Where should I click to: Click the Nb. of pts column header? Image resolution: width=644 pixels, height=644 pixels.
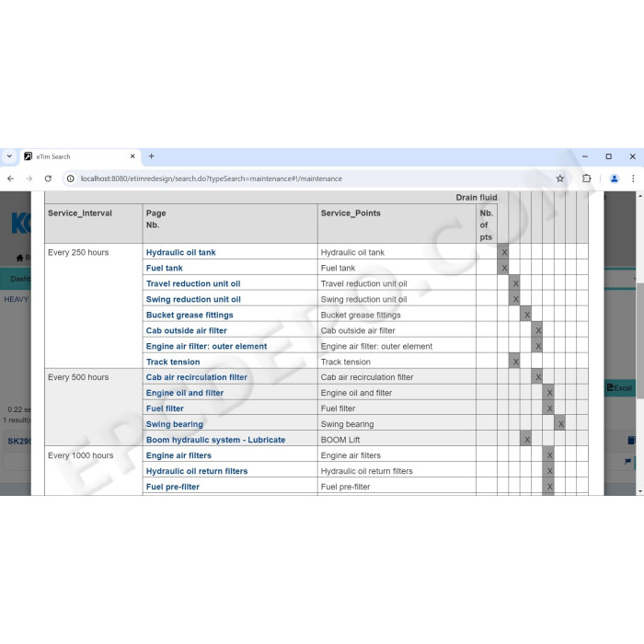click(487, 224)
